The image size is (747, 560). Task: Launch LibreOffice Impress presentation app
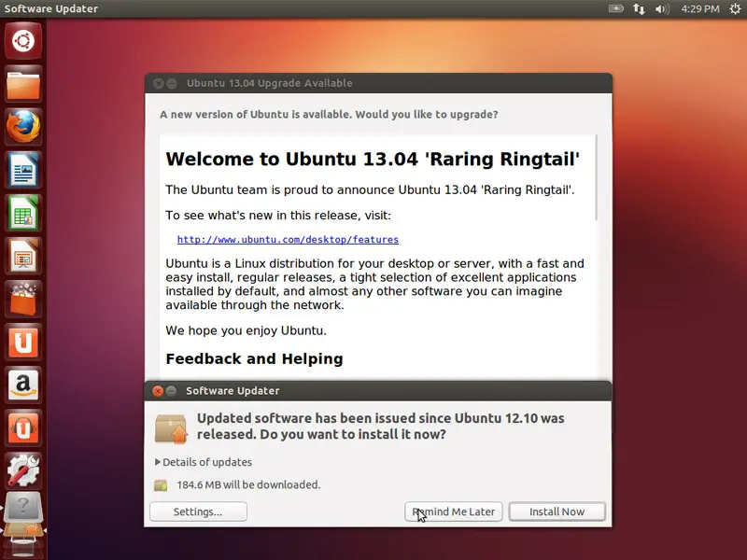click(x=22, y=257)
